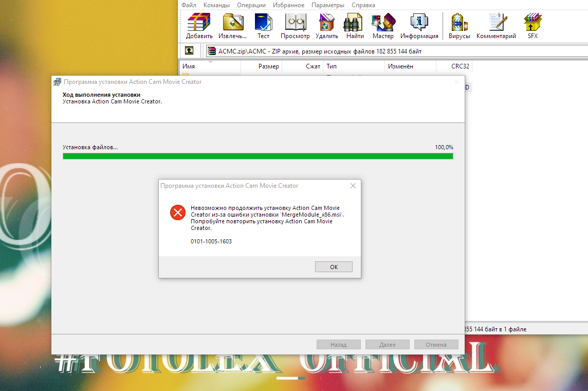Run the Тест archive test icon
The height and width of the screenshot is (391, 588).
tap(263, 26)
